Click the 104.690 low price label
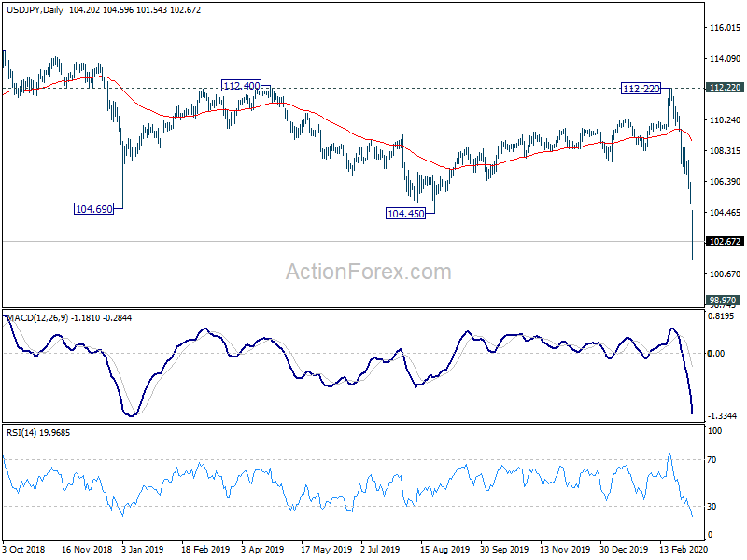The height and width of the screenshot is (560, 747). pos(94,208)
